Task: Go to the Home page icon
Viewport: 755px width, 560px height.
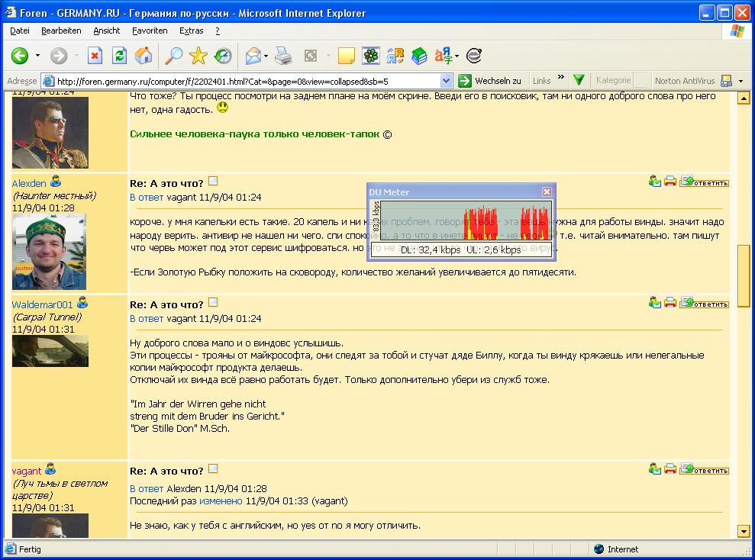Action: pos(144,56)
